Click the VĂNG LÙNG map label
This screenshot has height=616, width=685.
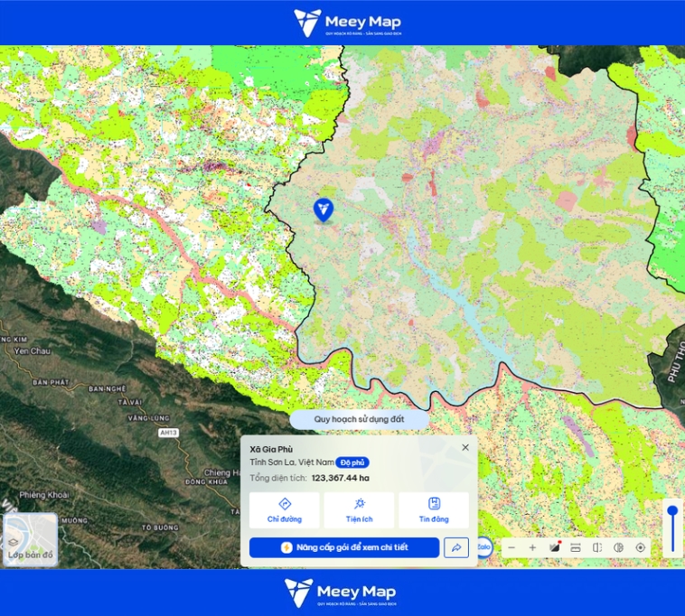click(x=148, y=418)
